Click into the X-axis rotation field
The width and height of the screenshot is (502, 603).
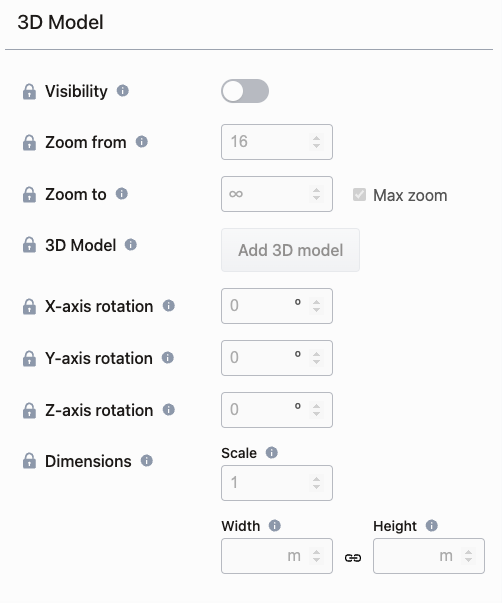point(277,306)
